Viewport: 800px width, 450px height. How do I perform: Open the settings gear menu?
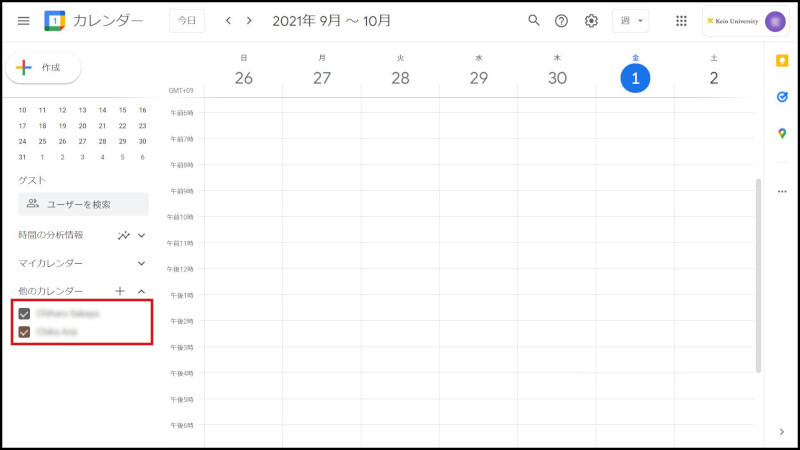pos(591,21)
